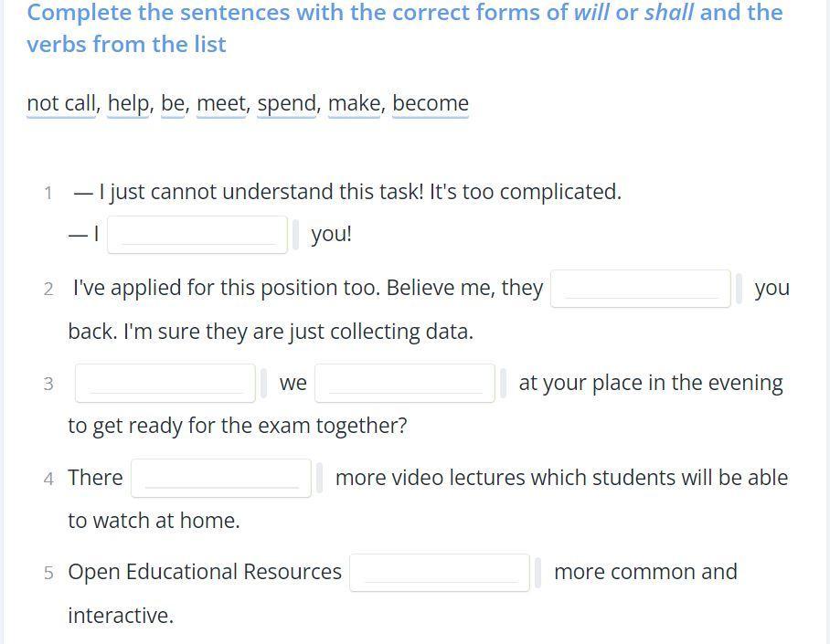
Task: Click the gray marker before "at your place"
Action: coord(503,384)
